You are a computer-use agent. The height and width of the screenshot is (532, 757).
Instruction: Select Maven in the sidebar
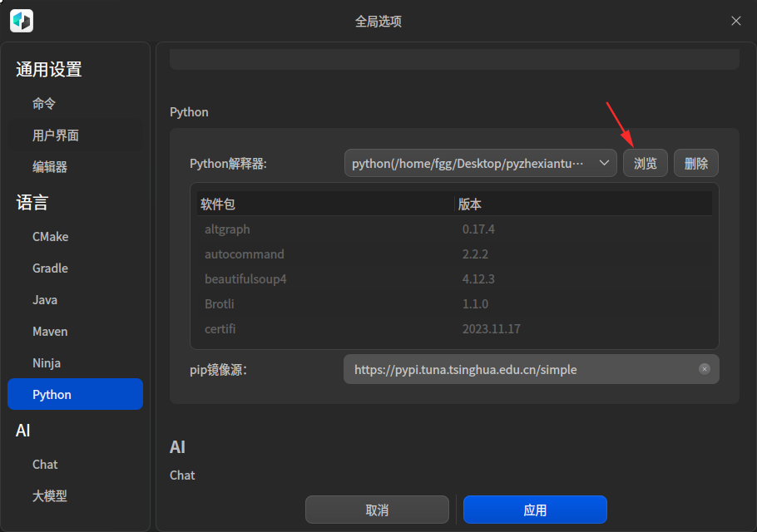[76, 332]
